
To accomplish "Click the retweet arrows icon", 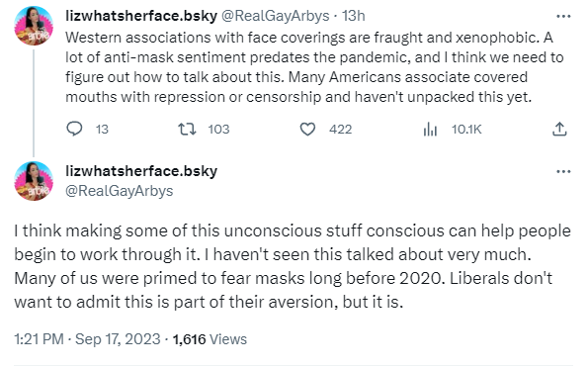I will pos(187,130).
